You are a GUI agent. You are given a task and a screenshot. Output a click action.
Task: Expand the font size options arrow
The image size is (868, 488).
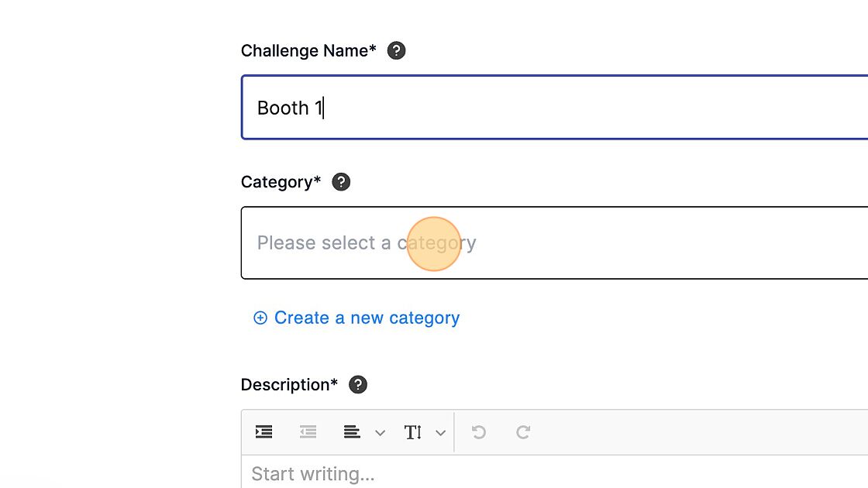point(440,433)
